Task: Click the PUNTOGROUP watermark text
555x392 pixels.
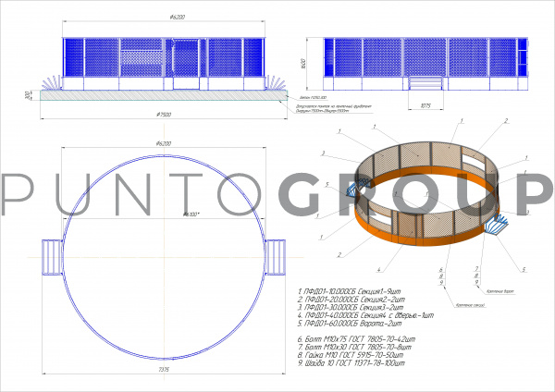Action: click(277, 194)
